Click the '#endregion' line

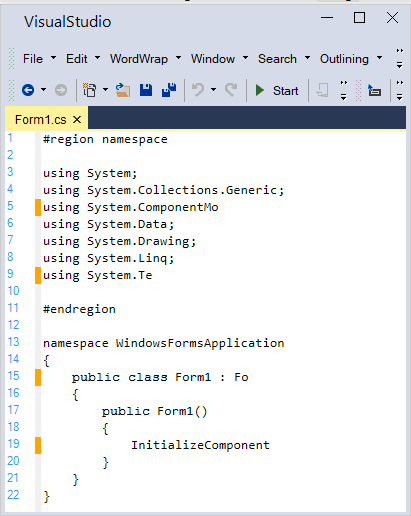pos(79,309)
